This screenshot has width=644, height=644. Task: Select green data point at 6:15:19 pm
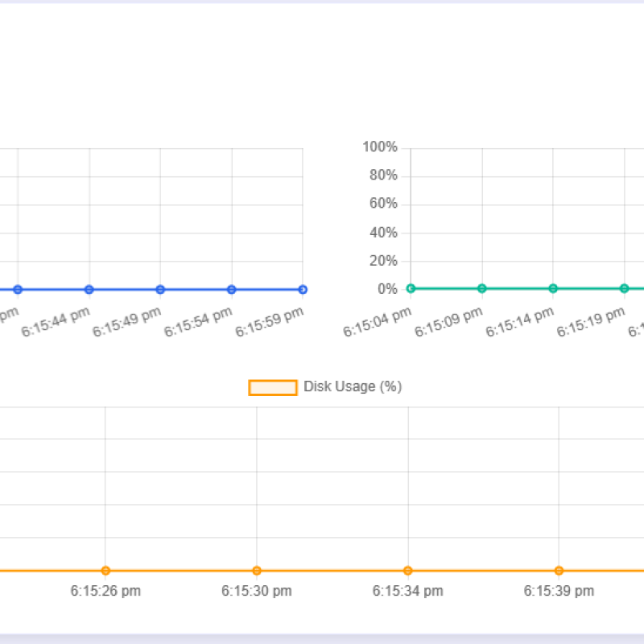[x=624, y=288]
